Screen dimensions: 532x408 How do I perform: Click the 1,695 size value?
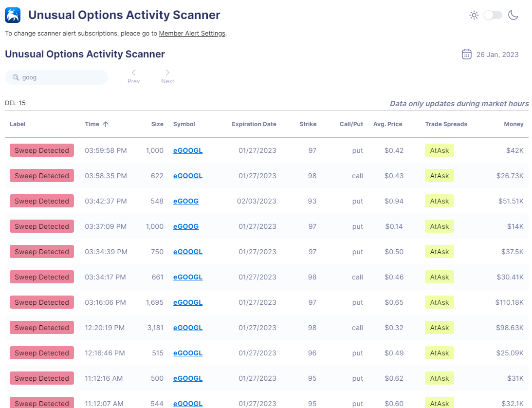(155, 302)
